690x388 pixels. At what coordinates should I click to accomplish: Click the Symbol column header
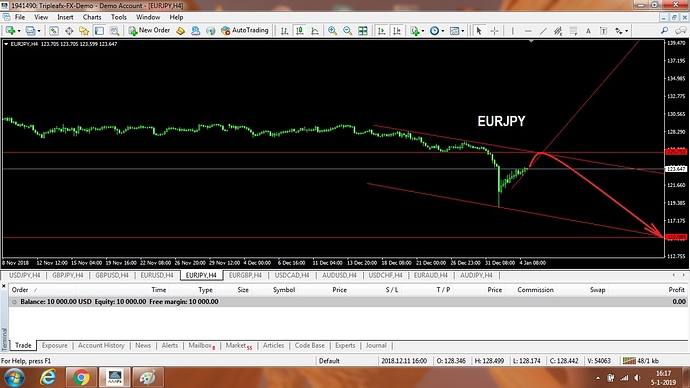click(283, 290)
